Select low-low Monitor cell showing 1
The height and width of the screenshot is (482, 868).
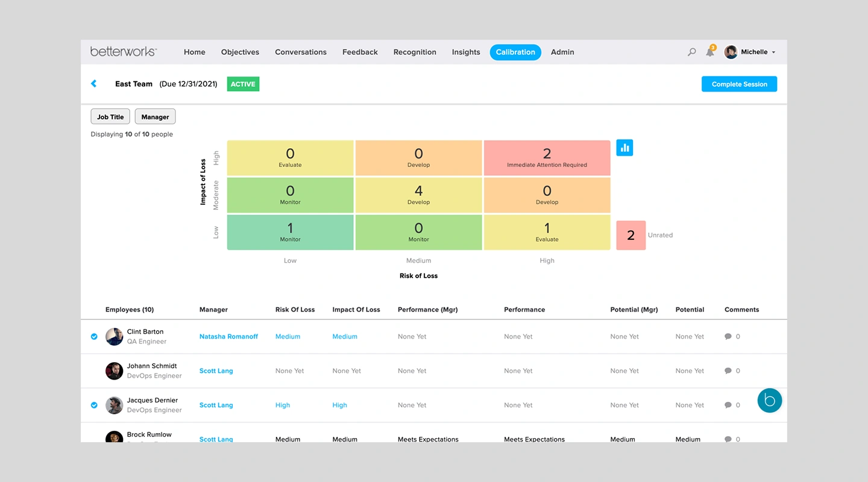pos(290,233)
